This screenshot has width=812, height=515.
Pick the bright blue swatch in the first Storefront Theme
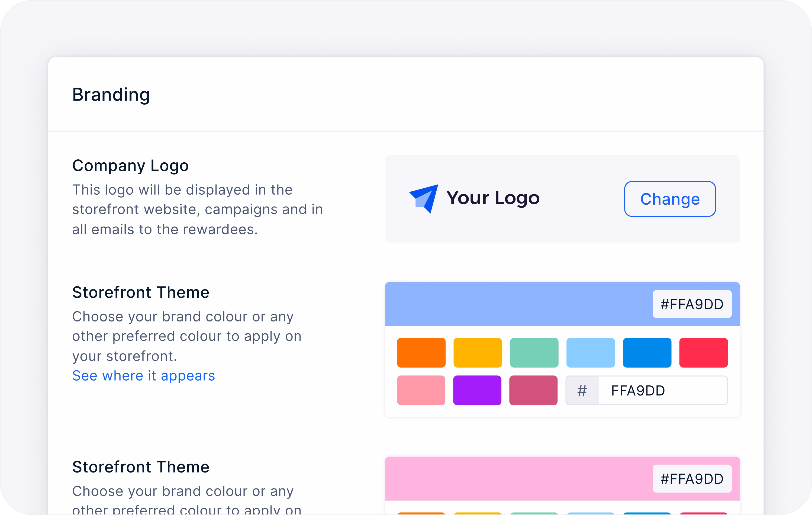647,352
